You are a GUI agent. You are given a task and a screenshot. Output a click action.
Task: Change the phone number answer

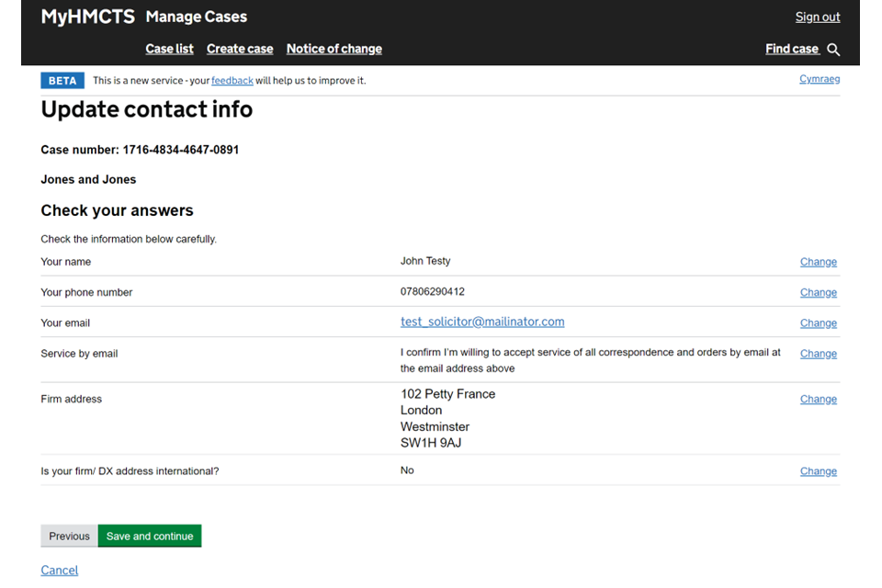click(818, 292)
